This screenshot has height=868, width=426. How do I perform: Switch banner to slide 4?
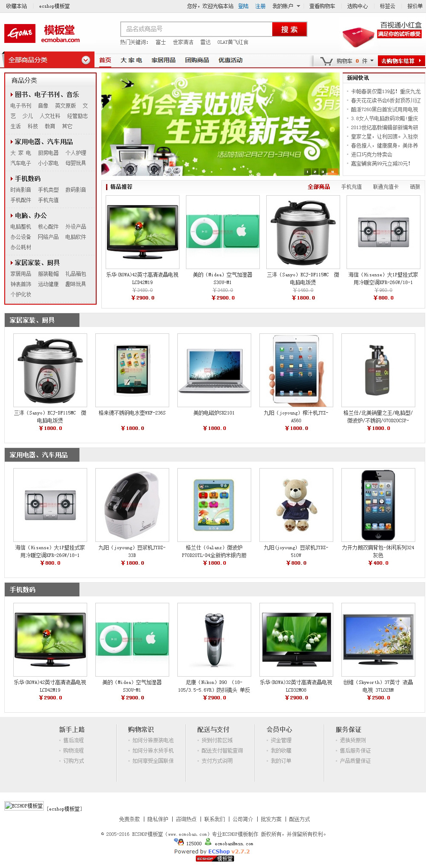[332, 172]
